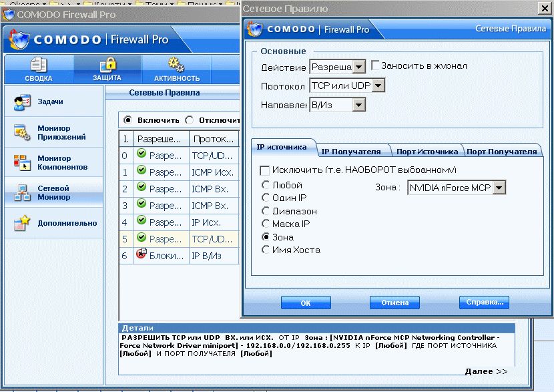Select the Маска IP radio option

point(266,224)
